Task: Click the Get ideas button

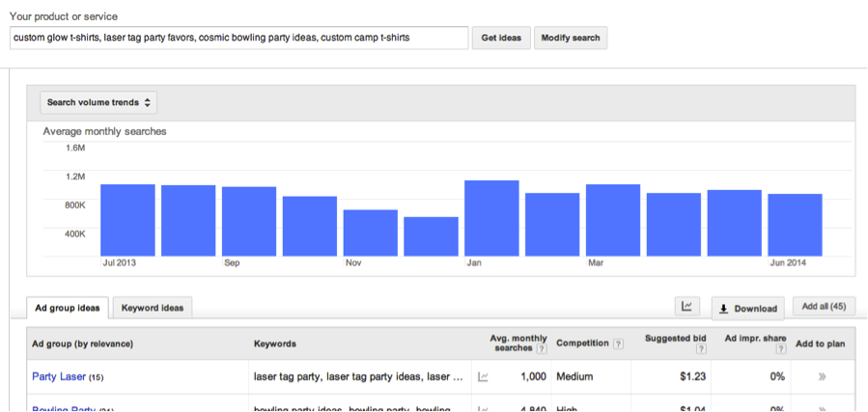Action: pyautogui.click(x=501, y=39)
